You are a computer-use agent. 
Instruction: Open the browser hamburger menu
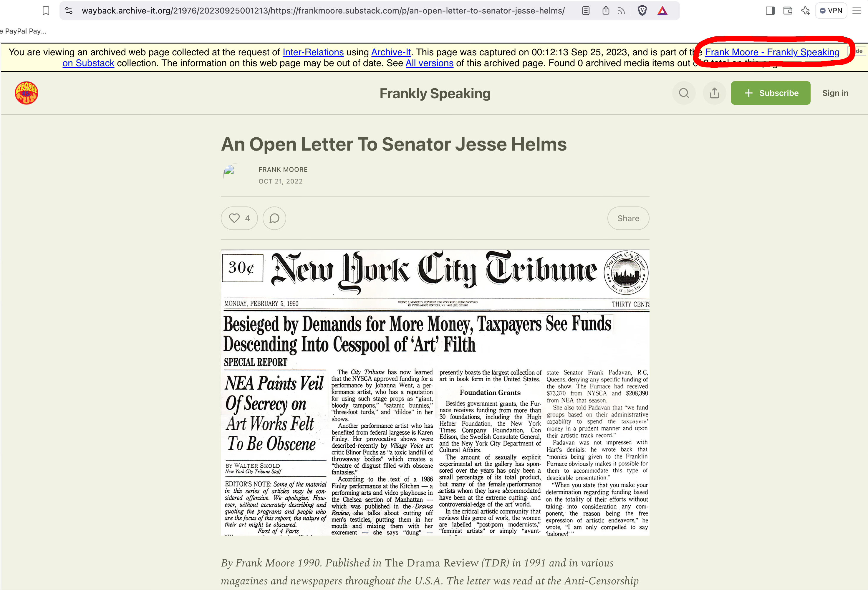point(857,11)
